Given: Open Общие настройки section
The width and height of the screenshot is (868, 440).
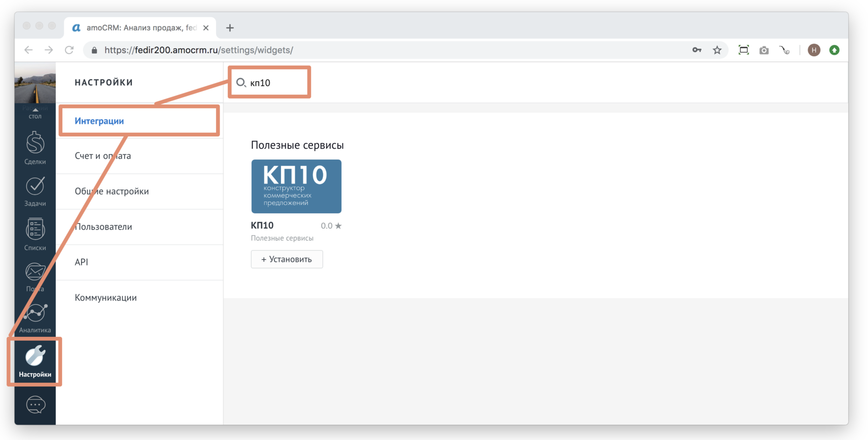Looking at the screenshot, I should pos(139,191).
